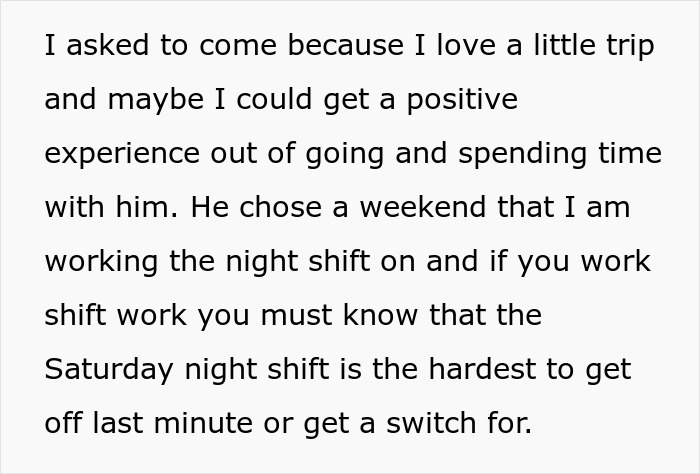Place cursor on the word "could"
The image size is (700, 474).
pyautogui.click(x=274, y=100)
